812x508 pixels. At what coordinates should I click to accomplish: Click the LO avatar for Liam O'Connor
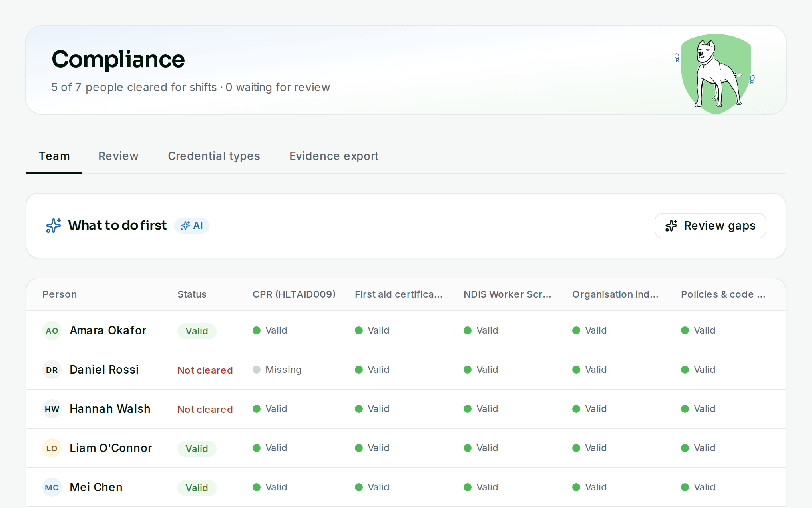(52, 448)
